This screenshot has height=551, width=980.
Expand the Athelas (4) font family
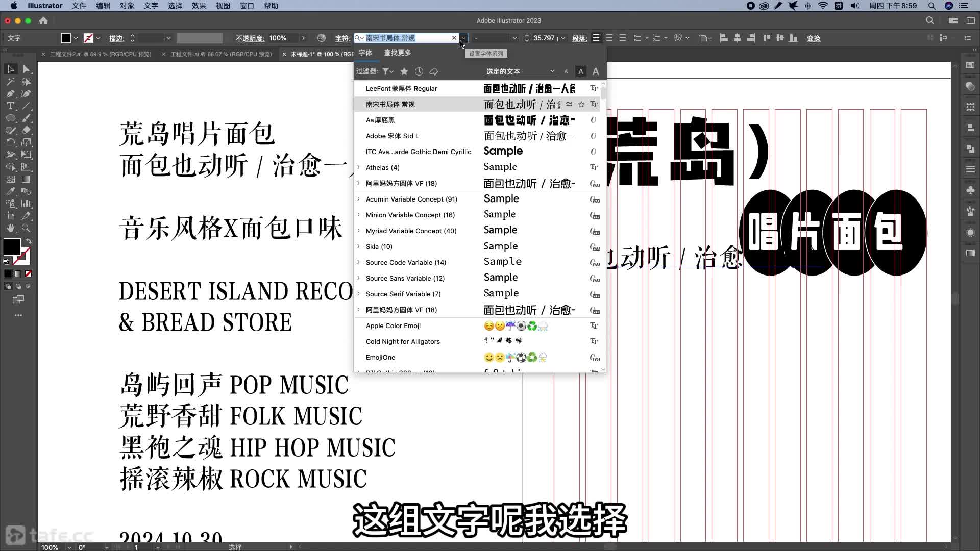359,167
